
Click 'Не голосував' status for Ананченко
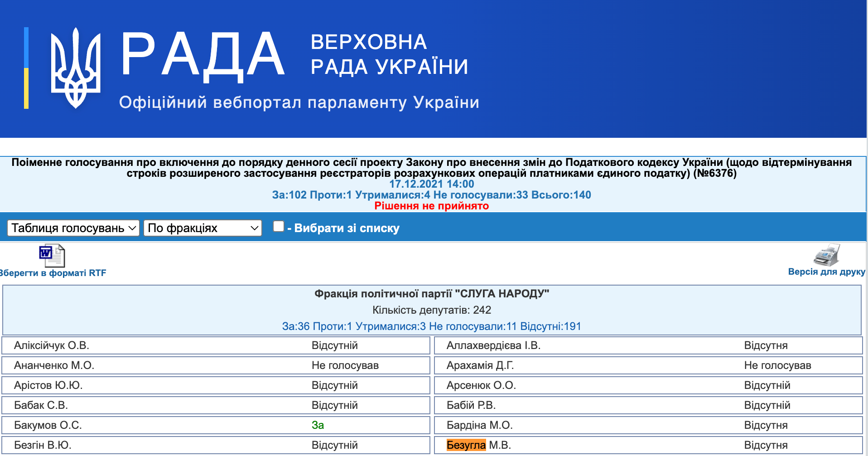coord(345,365)
